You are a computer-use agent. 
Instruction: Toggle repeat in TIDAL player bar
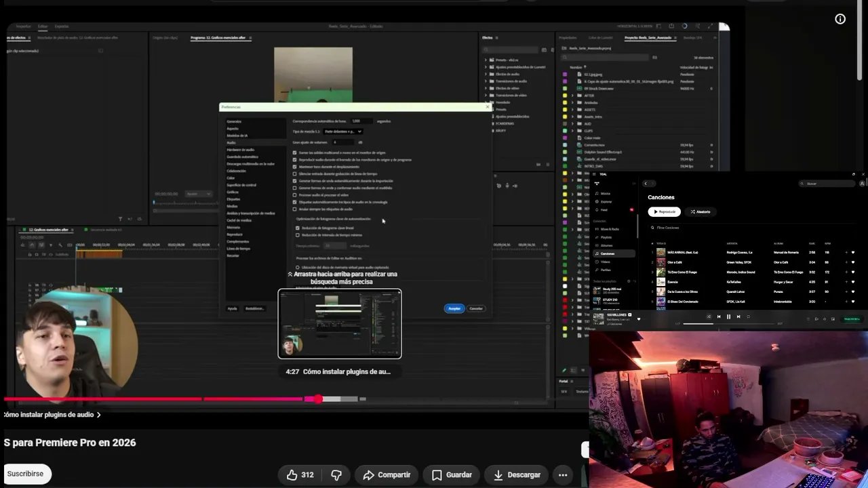749,317
